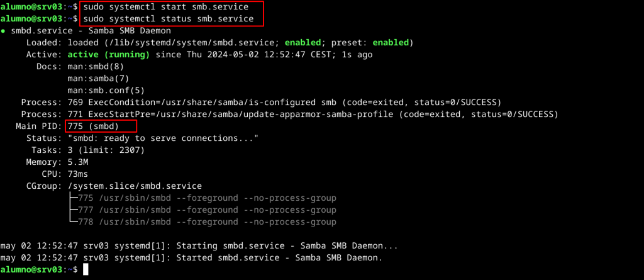
Task: Select the CGroup tree entry for PID 778
Action: click(207, 221)
